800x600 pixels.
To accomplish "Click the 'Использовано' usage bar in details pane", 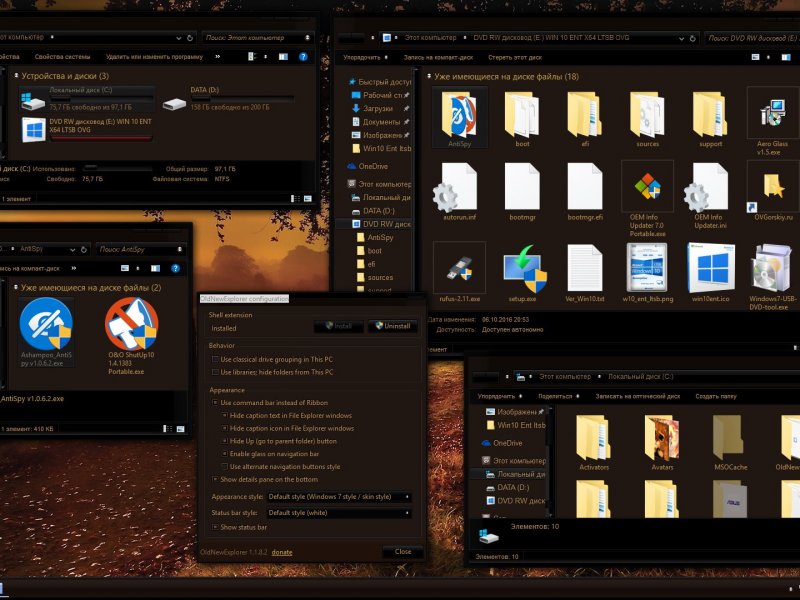I will pos(117,167).
